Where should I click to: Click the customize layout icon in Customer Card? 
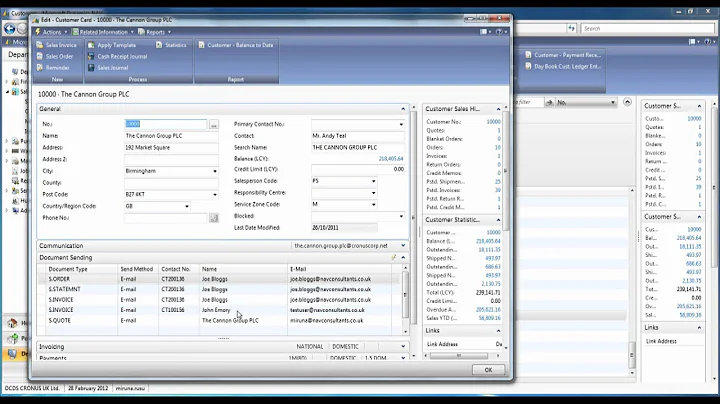484,32
